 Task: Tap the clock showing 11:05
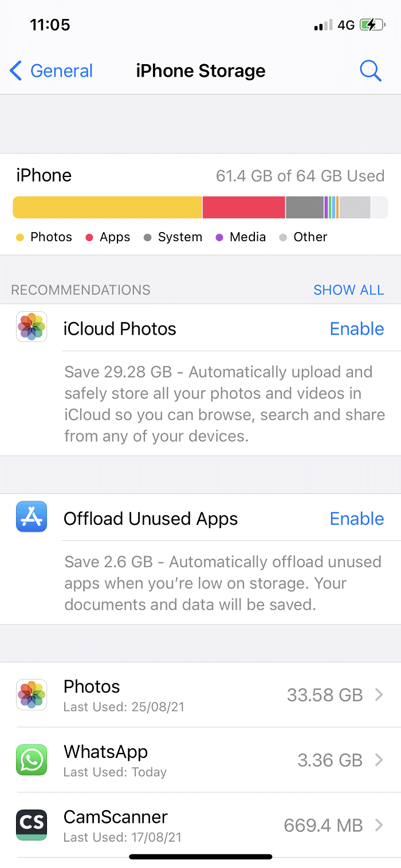tap(50, 25)
